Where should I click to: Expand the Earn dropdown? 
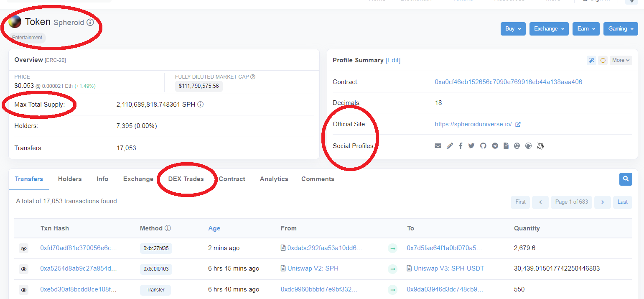pyautogui.click(x=586, y=29)
